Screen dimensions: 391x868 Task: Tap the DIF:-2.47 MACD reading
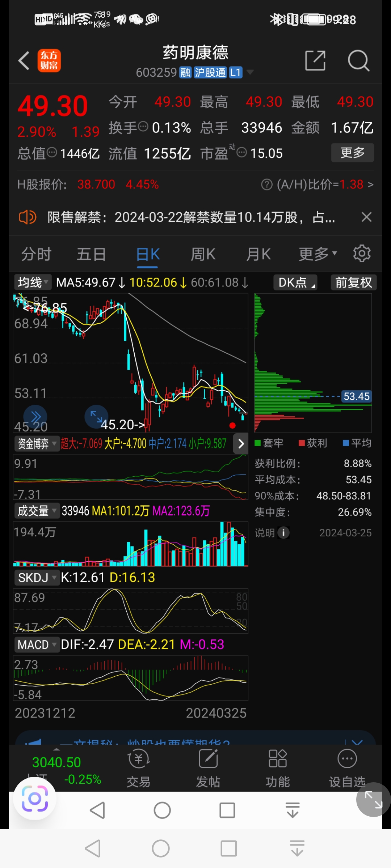pos(87,644)
